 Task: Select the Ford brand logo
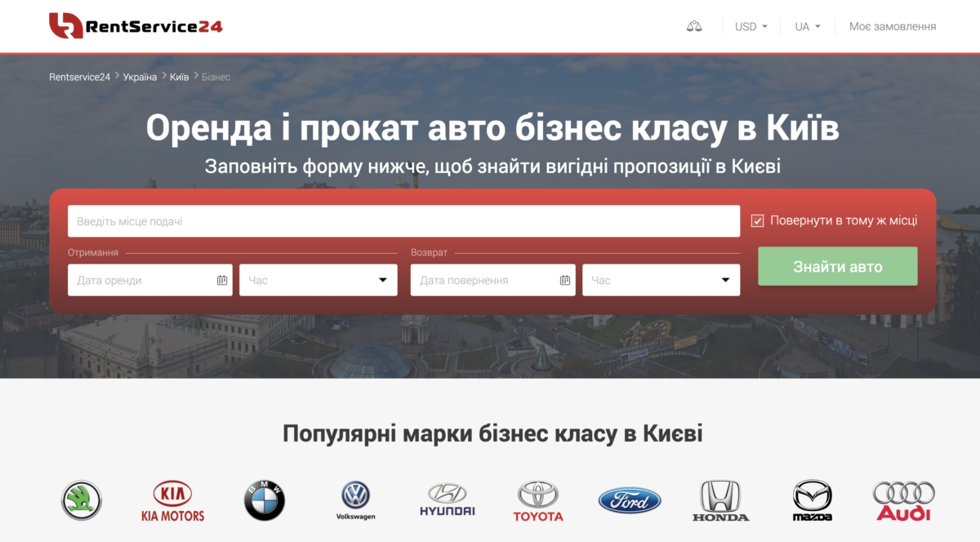[630, 500]
